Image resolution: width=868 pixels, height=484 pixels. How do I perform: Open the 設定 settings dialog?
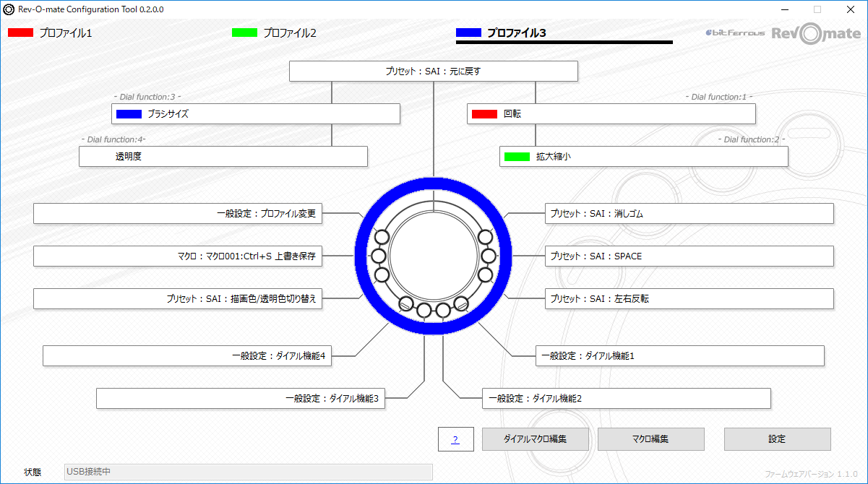777,438
